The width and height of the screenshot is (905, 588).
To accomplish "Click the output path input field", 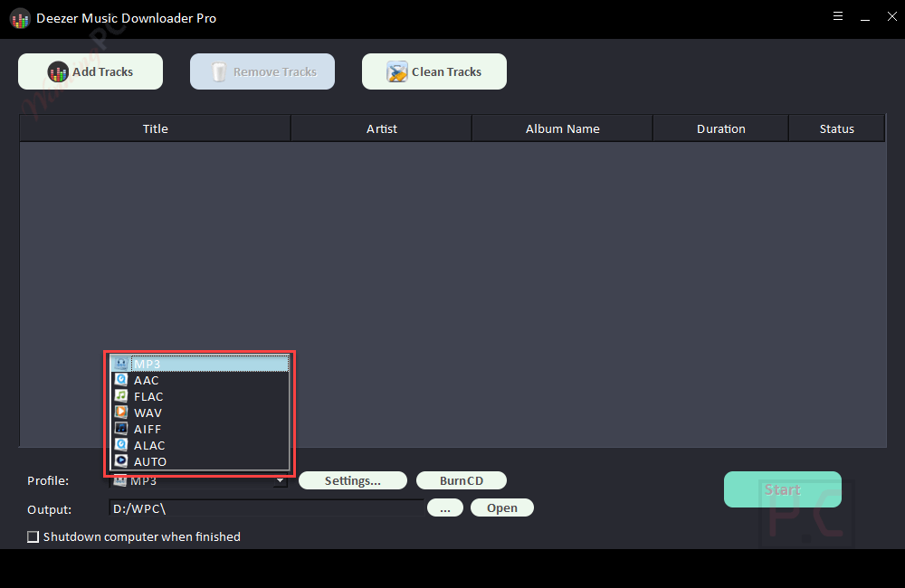I will (266, 508).
